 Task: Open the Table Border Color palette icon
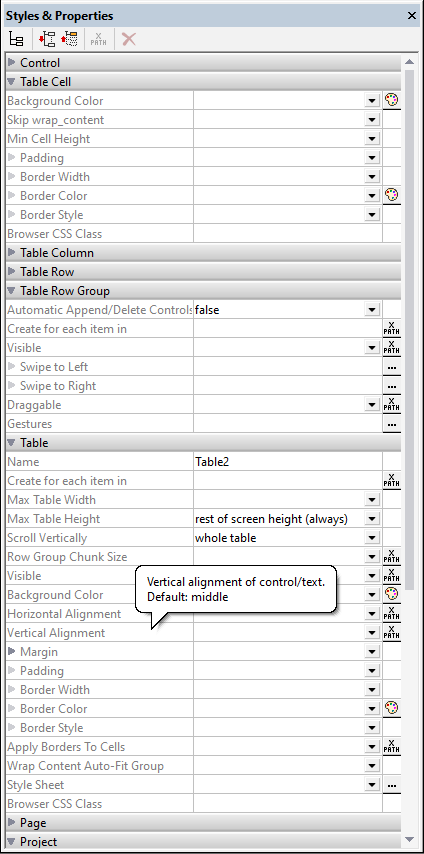pos(391,709)
